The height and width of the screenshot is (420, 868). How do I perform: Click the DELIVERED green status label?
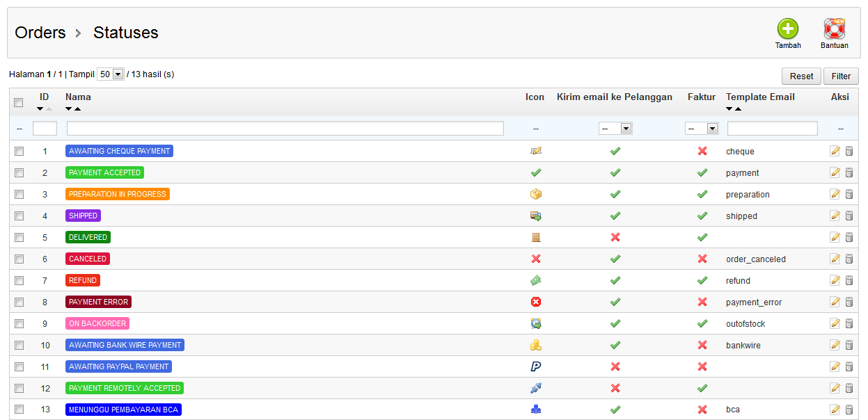pos(88,237)
